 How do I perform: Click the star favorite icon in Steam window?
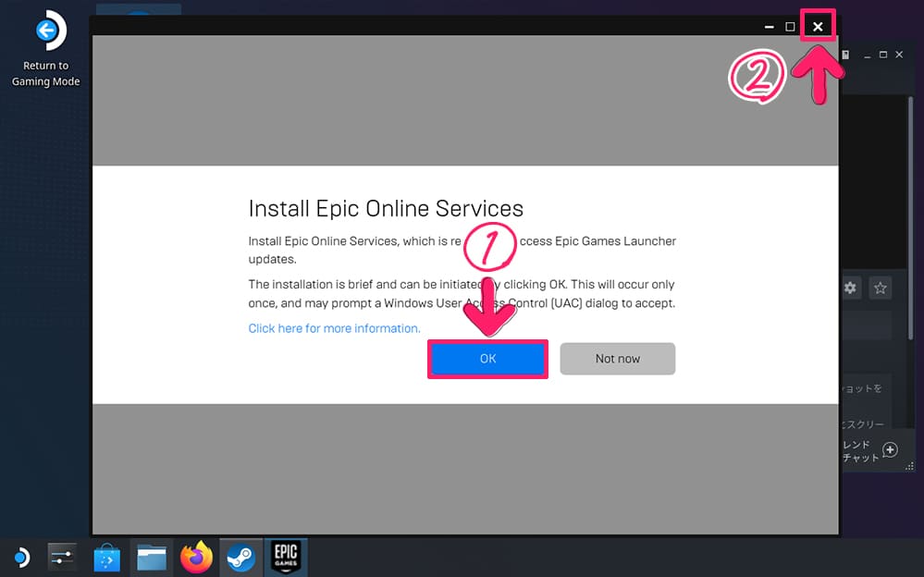(x=881, y=288)
